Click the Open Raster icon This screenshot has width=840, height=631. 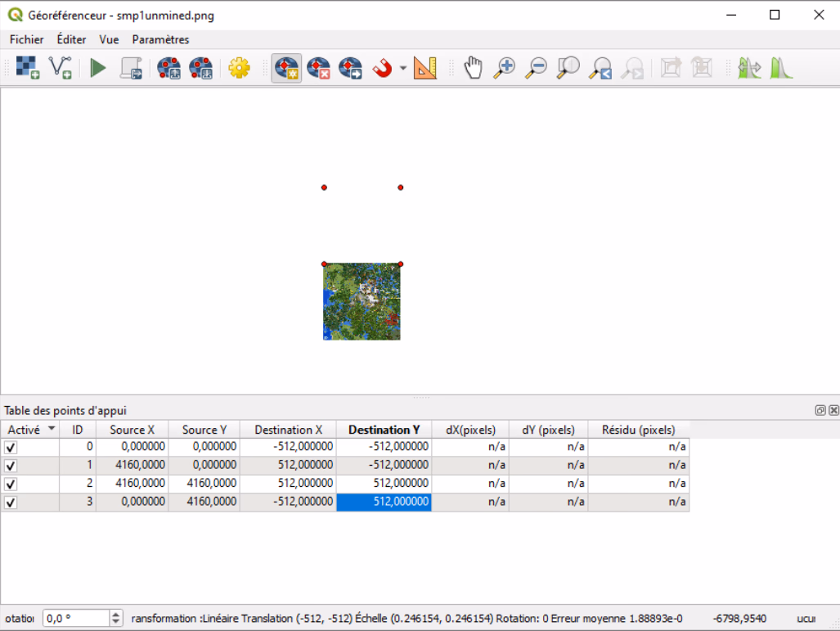click(x=28, y=68)
